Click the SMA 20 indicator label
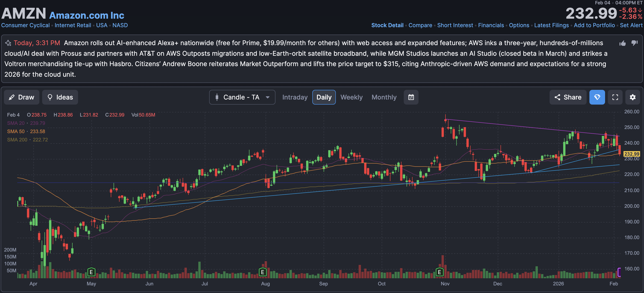The image size is (644, 293). point(16,123)
